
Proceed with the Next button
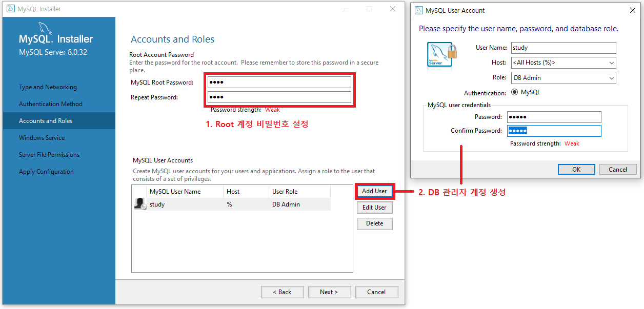coord(329,292)
